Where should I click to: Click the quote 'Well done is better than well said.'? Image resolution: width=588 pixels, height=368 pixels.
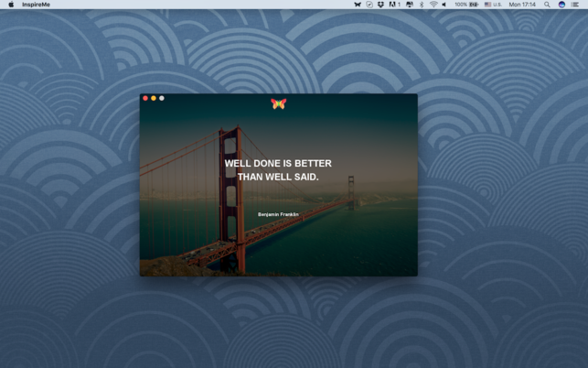(x=278, y=170)
